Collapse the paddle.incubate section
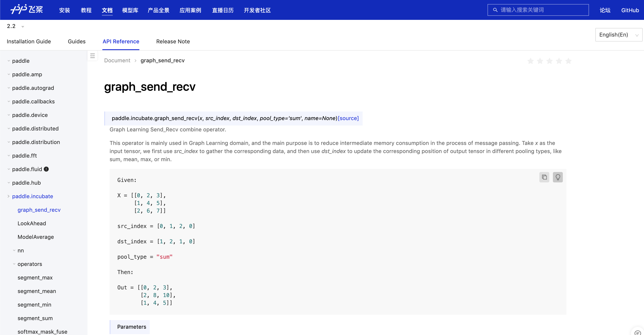Viewport: 644px width, 335px height. pyautogui.click(x=9, y=196)
